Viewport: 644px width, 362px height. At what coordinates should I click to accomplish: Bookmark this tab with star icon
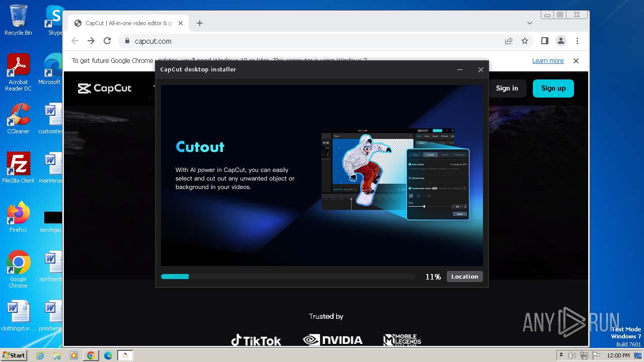525,41
